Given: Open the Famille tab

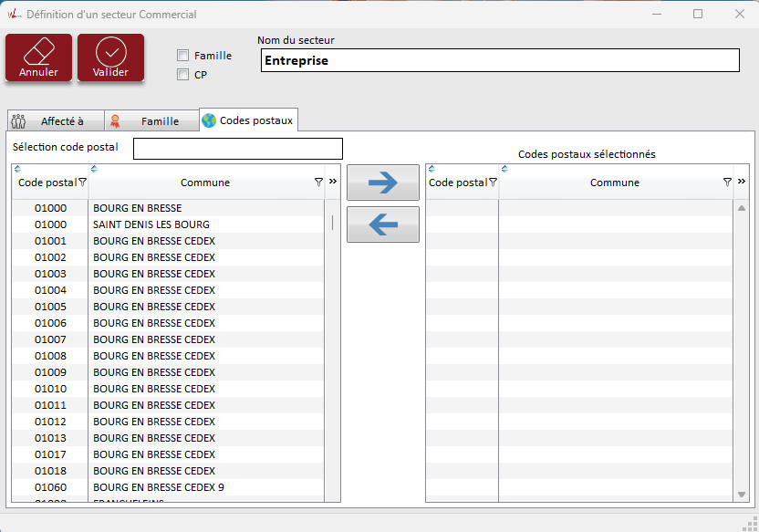Looking at the screenshot, I should click(x=151, y=120).
